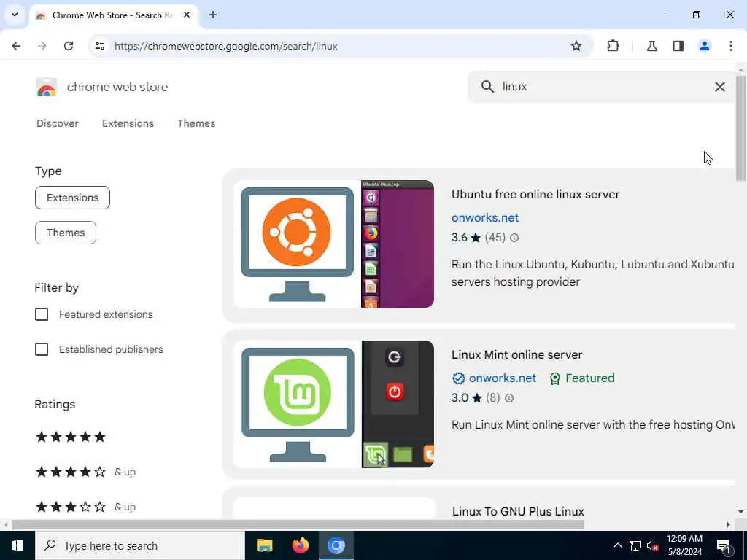The height and width of the screenshot is (560, 747).
Task: Click the store search field containing linux
Action: (x=602, y=87)
